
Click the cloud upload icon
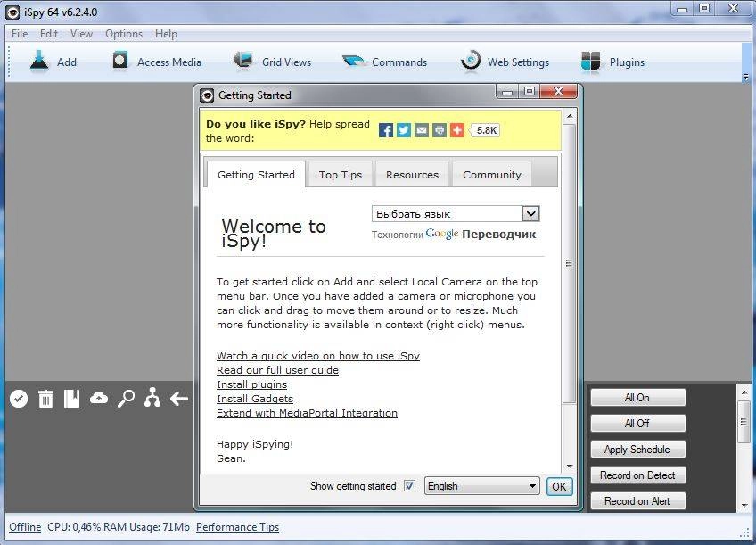coord(99,399)
